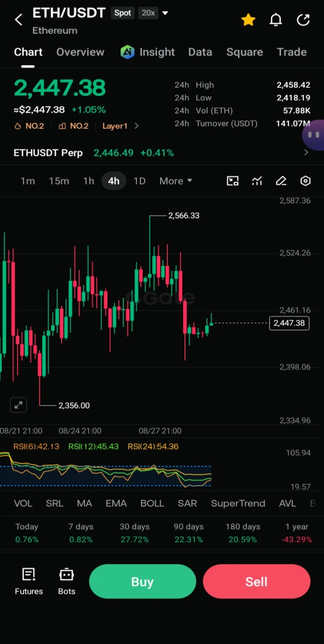Screen dimensions: 324x644
Task: Tap the share icon
Action: click(303, 19)
